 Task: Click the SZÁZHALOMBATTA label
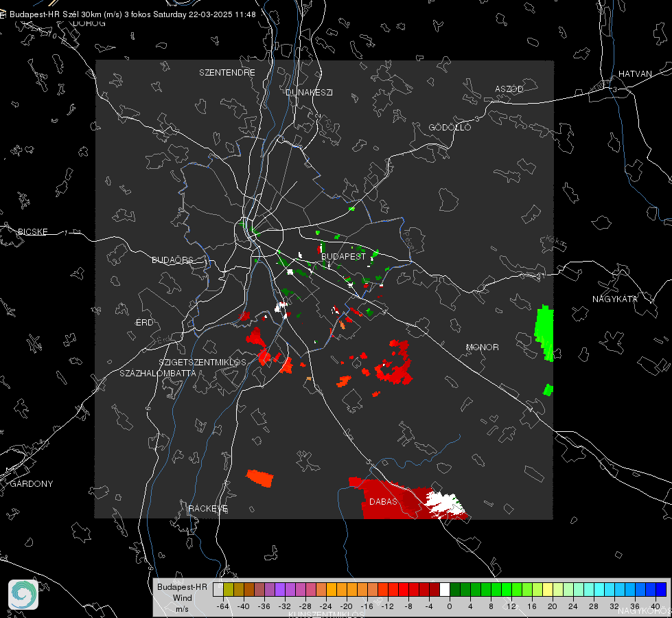pos(157,373)
